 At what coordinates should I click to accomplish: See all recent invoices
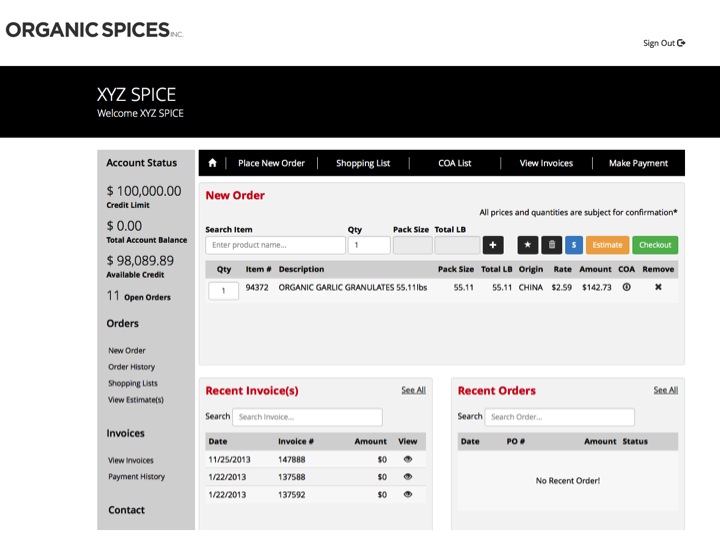point(413,390)
